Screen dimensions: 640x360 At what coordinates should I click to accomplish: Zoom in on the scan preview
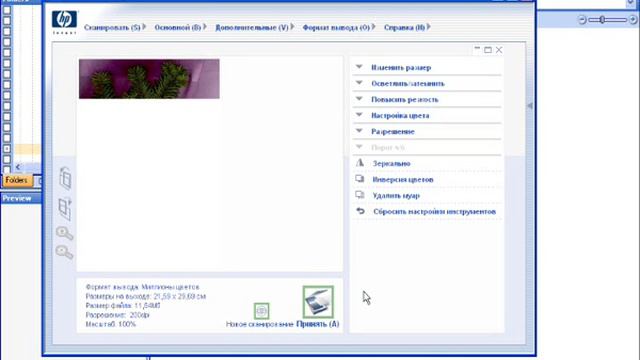click(x=64, y=233)
